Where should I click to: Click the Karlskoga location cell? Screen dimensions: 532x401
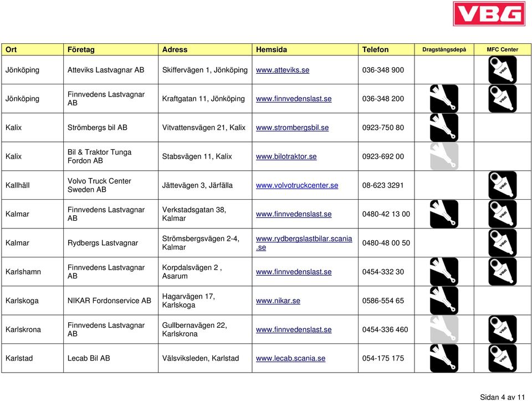(x=33, y=301)
